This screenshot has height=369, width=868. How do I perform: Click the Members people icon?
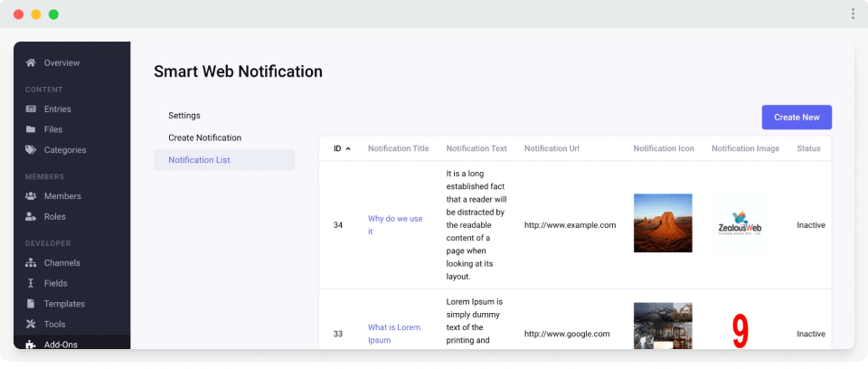[x=31, y=196]
